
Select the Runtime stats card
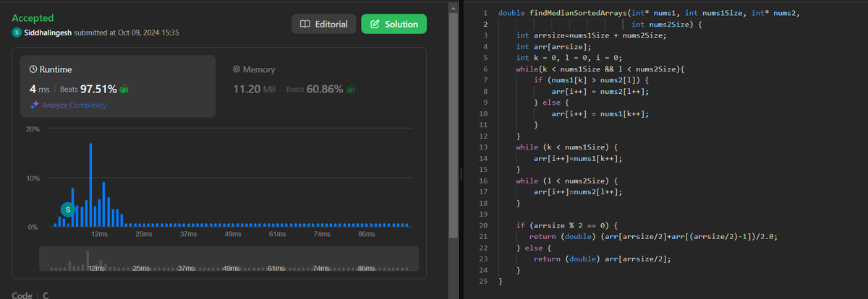click(x=117, y=87)
